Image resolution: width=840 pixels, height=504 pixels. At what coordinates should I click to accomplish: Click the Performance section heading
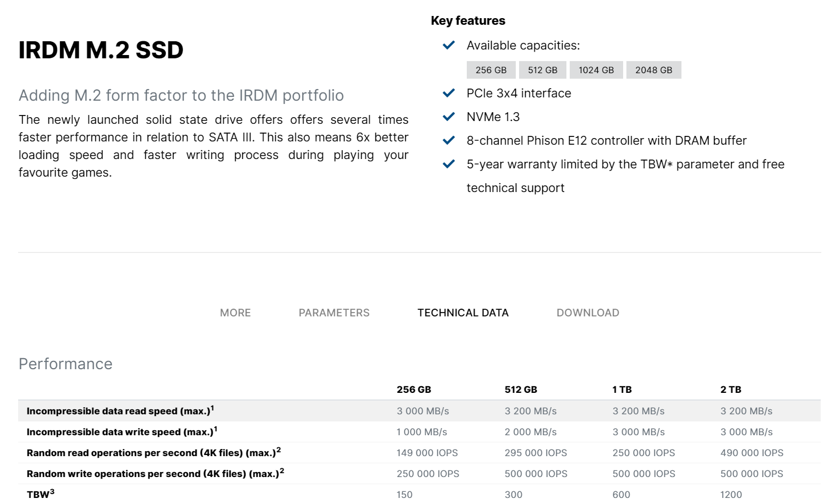(x=66, y=364)
